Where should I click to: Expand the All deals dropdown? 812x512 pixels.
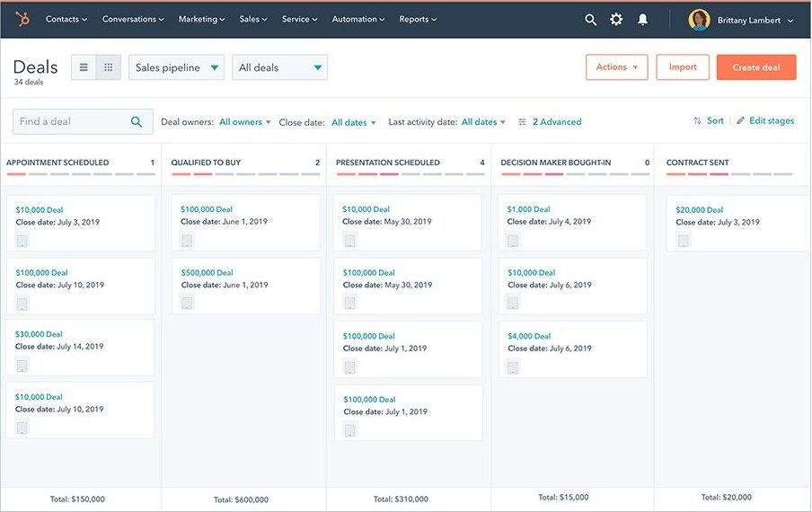279,67
